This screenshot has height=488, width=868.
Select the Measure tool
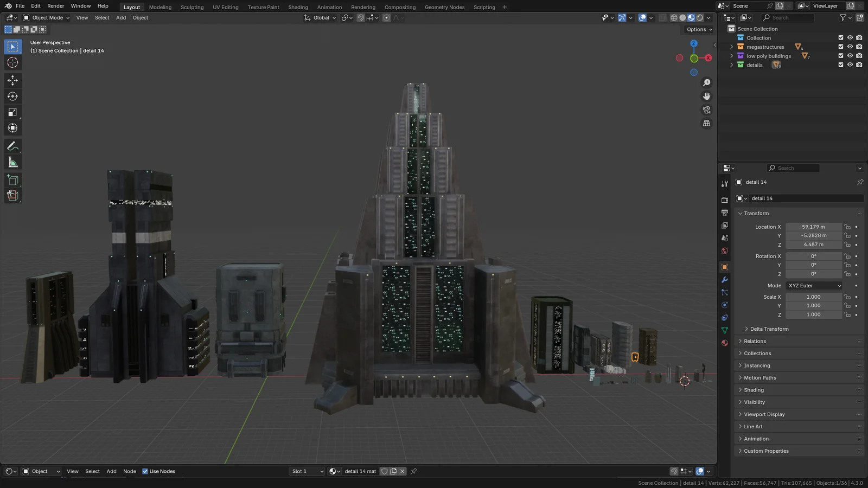click(12, 162)
